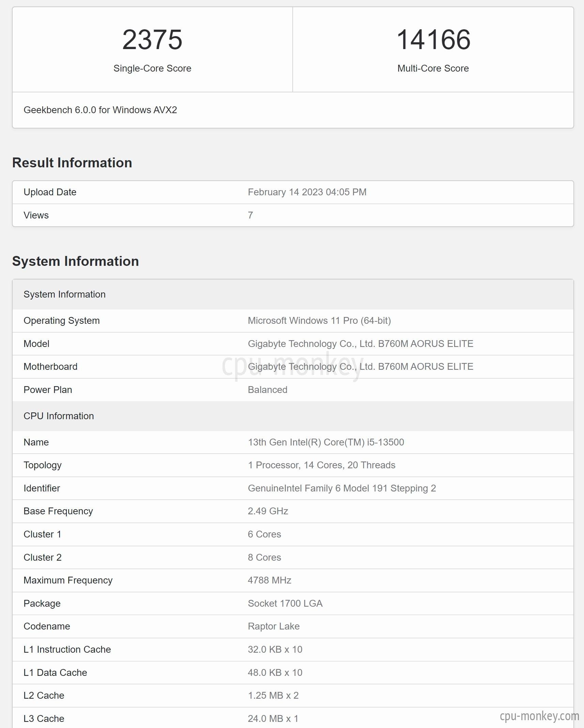Select the '48.0 KB x 10' value
The height and width of the screenshot is (728, 584).
point(275,672)
